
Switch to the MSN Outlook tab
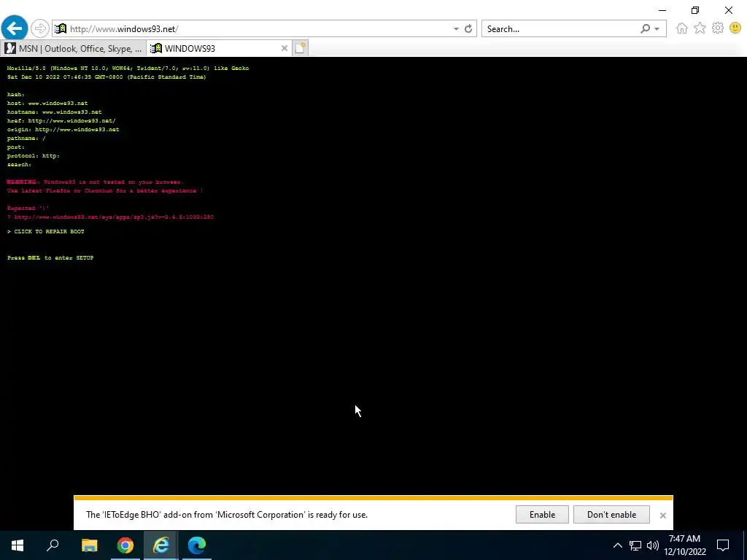point(74,48)
